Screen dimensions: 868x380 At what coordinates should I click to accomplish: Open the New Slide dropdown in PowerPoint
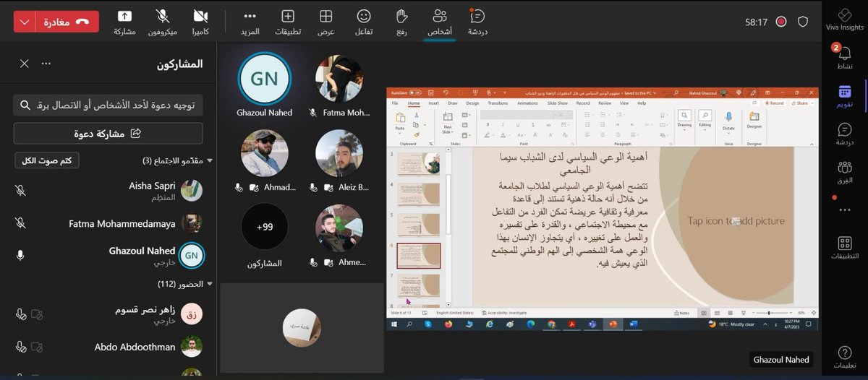[448, 130]
